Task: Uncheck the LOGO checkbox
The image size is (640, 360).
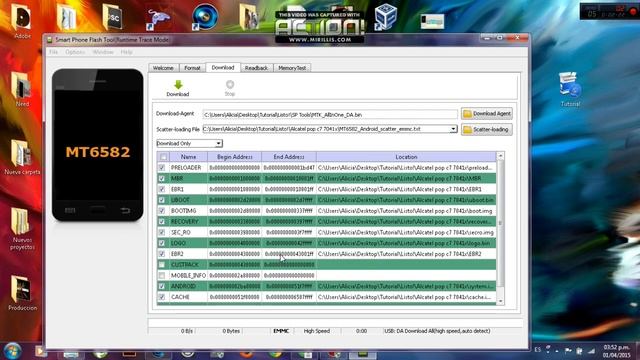Action: pos(162,243)
